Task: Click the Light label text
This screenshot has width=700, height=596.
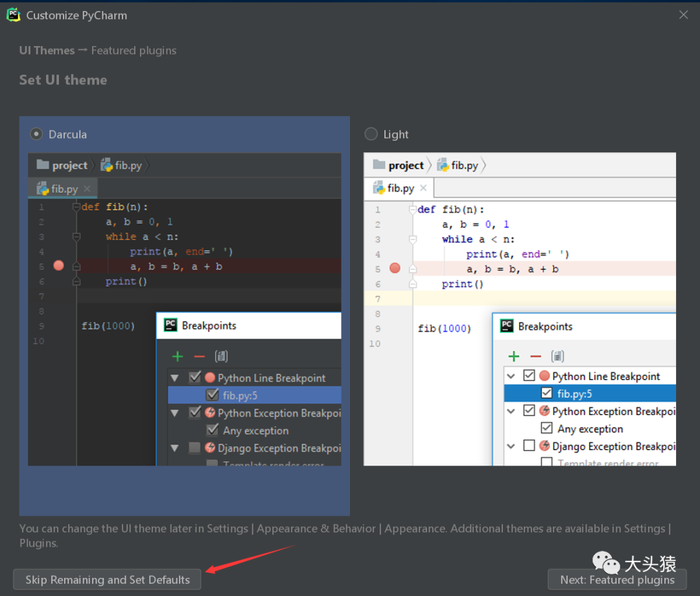Action: [x=396, y=134]
